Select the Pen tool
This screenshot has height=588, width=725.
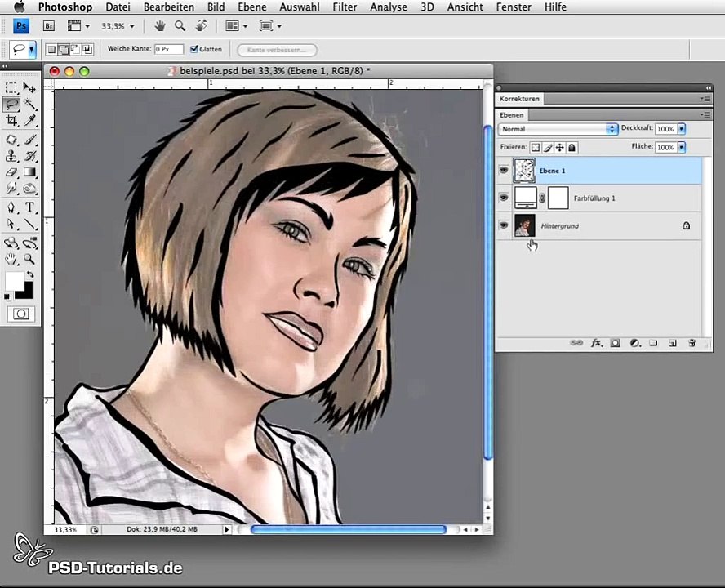(x=11, y=207)
